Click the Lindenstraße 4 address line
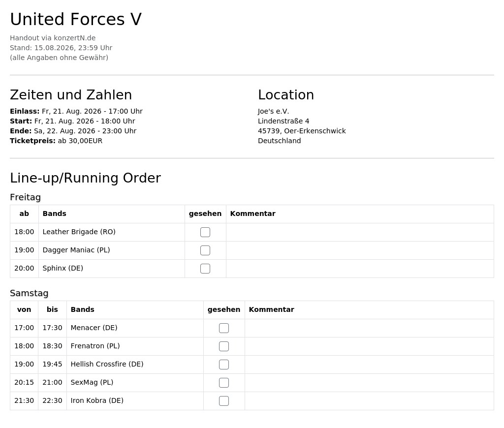The width and height of the screenshot is (504, 428). 283,121
